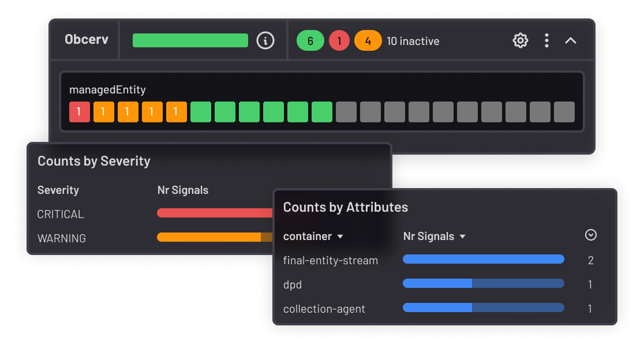Select the collection-agent row
Viewport: 644px width, 345px height.
(x=324, y=309)
